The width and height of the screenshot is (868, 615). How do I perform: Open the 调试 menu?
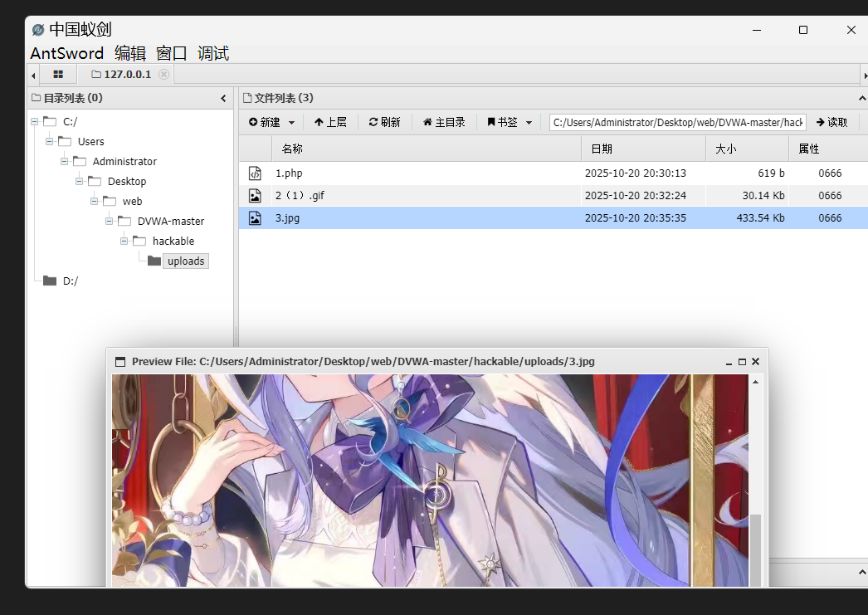pyautogui.click(x=213, y=54)
